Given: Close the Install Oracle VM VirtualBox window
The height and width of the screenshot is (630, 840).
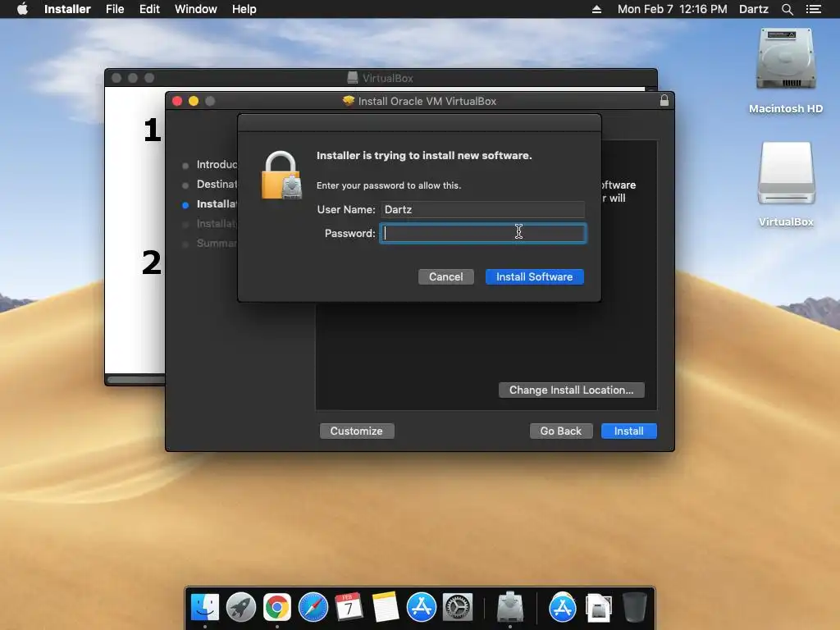Looking at the screenshot, I should click(x=177, y=101).
